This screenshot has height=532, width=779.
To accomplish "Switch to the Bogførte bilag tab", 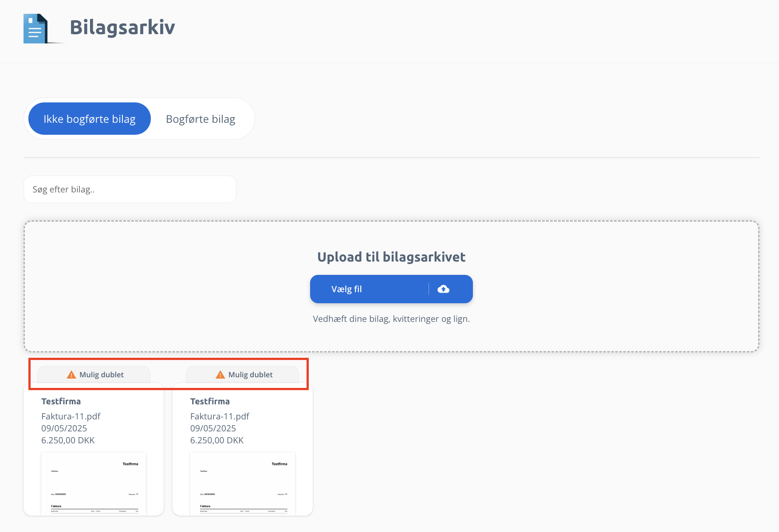I will (x=201, y=119).
